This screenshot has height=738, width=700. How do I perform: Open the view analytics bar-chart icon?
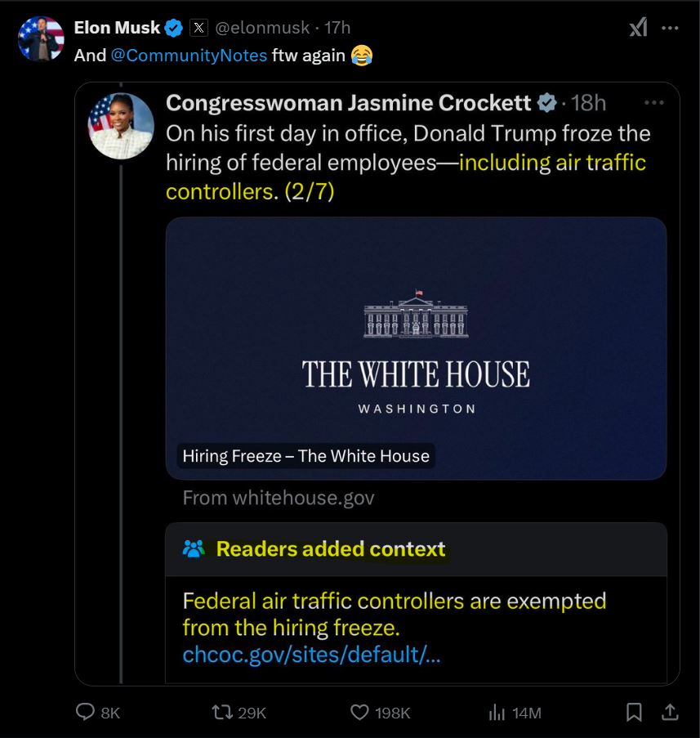coord(497,713)
